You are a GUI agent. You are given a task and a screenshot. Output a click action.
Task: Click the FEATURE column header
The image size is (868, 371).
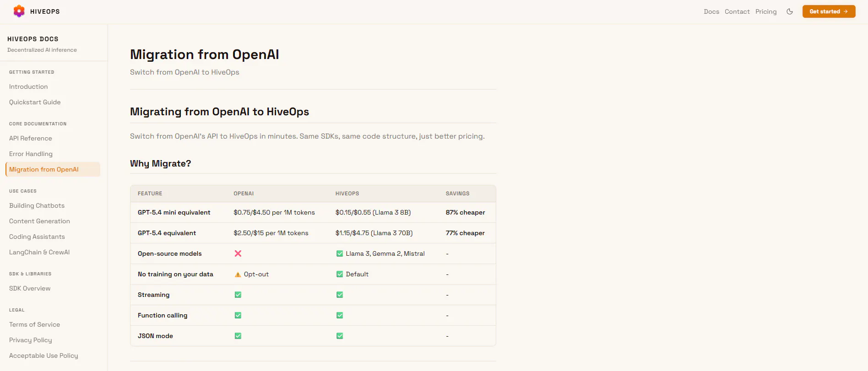(150, 194)
